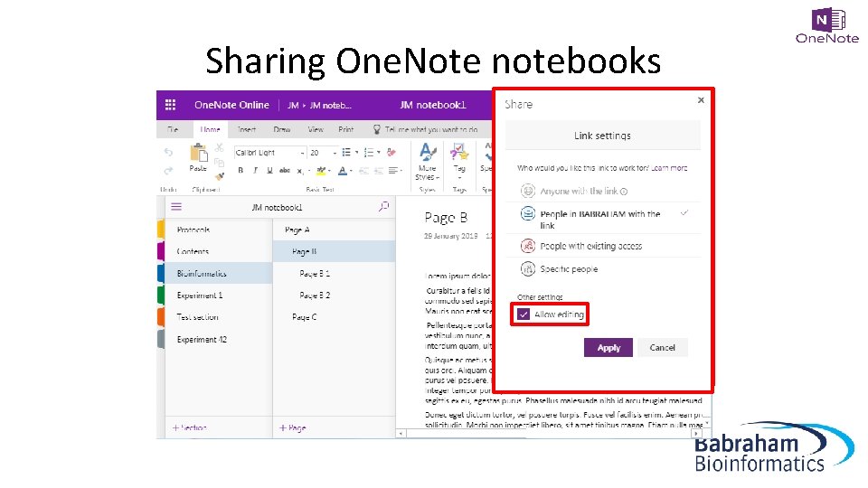This screenshot has height=488, width=868.
Task: Expand bullet list style dropdown arrow
Action: pyautogui.click(x=356, y=152)
